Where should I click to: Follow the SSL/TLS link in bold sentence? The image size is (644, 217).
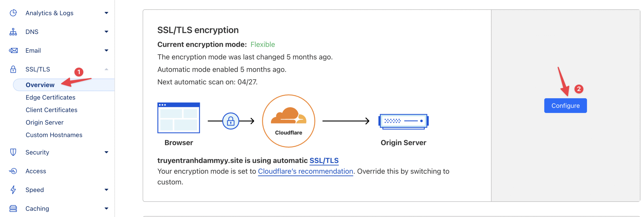tap(324, 160)
